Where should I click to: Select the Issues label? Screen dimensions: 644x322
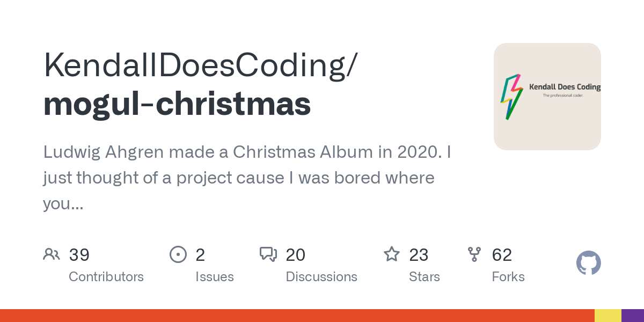215,277
